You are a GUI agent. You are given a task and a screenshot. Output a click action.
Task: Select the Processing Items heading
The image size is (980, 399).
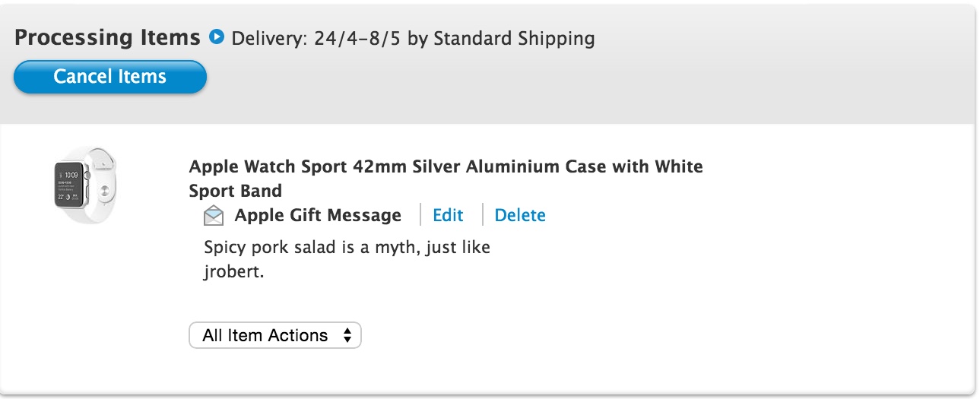[107, 37]
